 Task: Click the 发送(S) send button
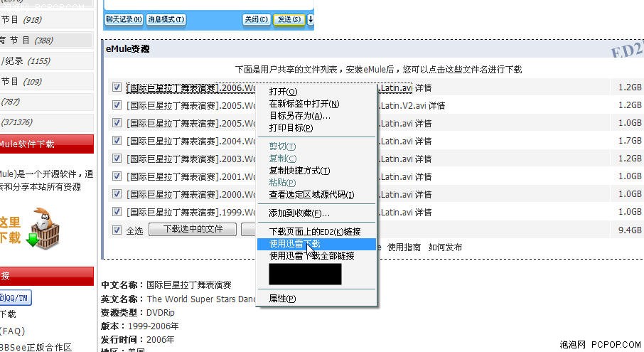(289, 19)
